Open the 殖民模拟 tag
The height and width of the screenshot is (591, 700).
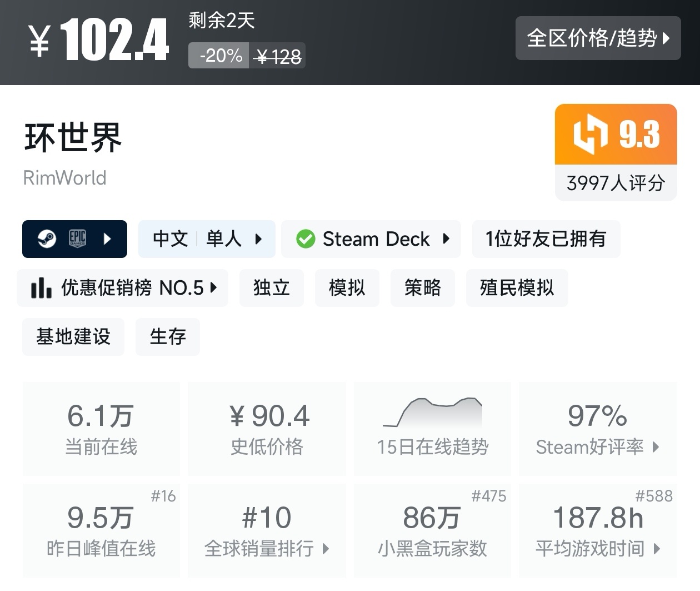[x=517, y=288]
